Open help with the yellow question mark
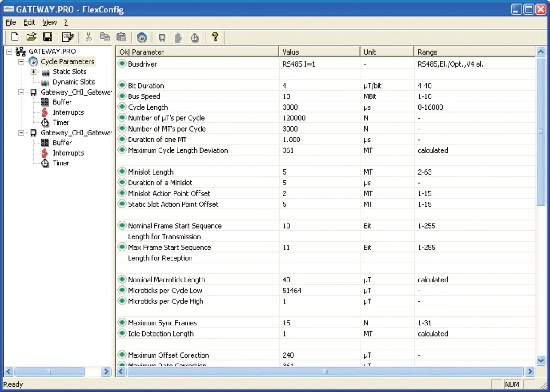The image size is (550, 392). click(x=215, y=37)
